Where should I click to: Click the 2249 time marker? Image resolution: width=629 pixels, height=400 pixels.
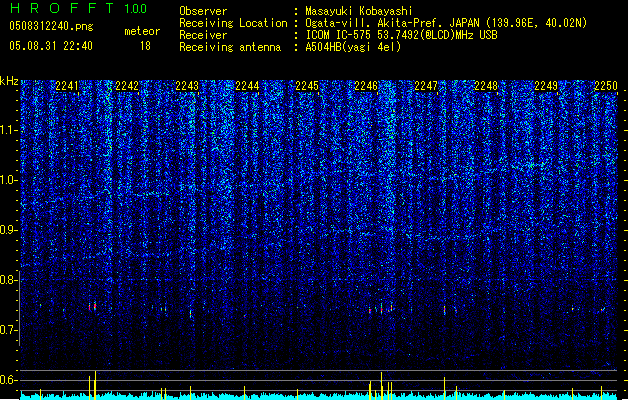pyautogui.click(x=546, y=86)
